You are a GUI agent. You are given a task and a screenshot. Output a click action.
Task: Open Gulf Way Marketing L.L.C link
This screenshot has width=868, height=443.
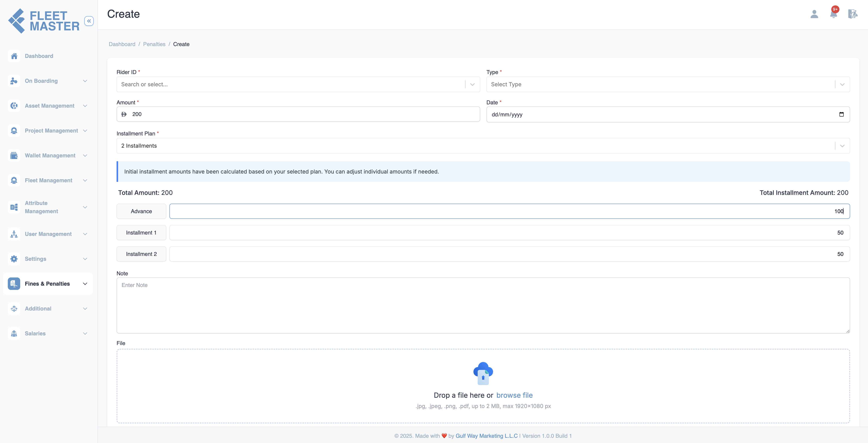coord(487,436)
